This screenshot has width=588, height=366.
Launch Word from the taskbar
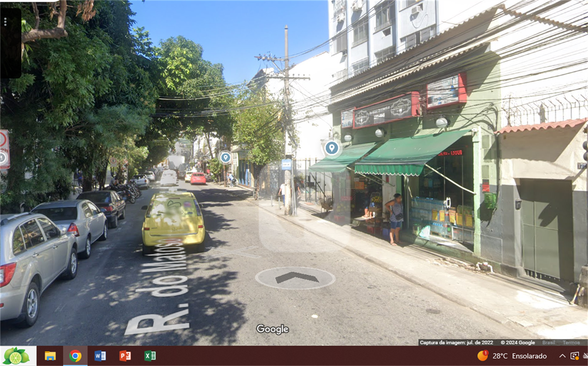pos(100,356)
